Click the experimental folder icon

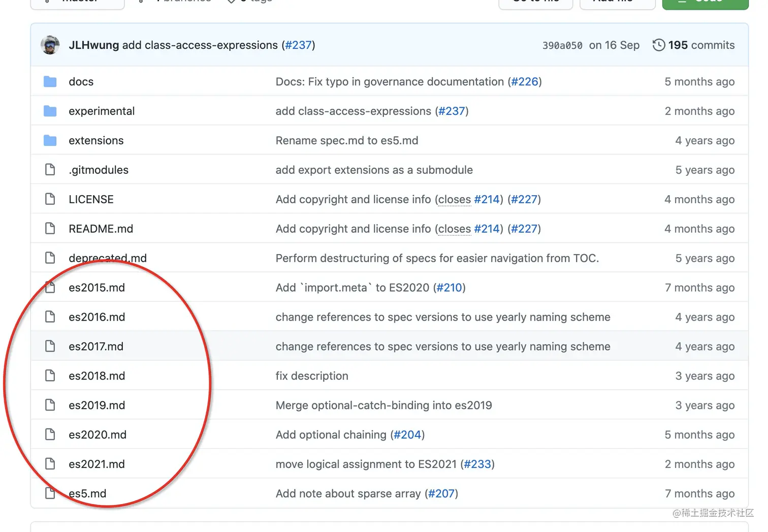[50, 111]
